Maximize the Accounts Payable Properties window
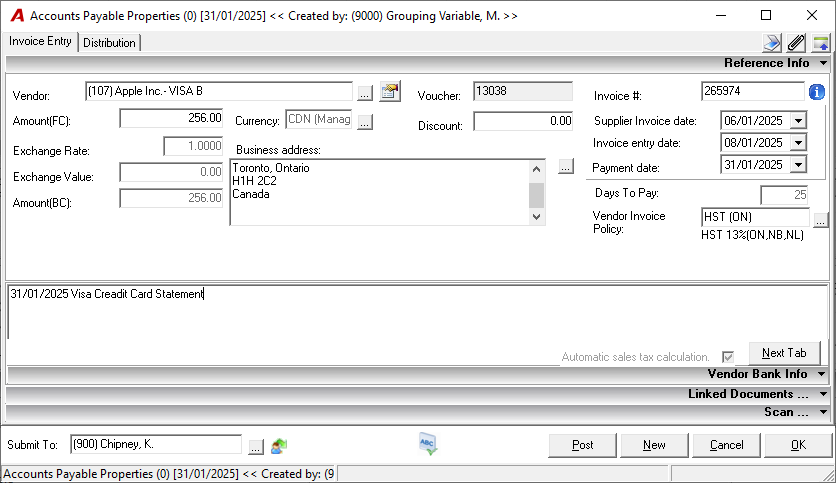Image resolution: width=836 pixels, height=483 pixels. point(766,15)
